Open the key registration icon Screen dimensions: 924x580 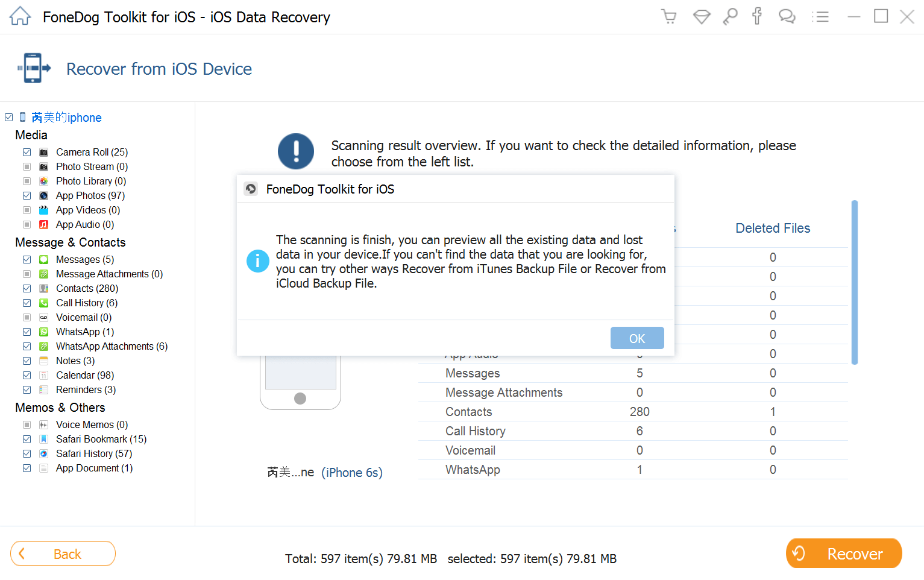pyautogui.click(x=730, y=16)
